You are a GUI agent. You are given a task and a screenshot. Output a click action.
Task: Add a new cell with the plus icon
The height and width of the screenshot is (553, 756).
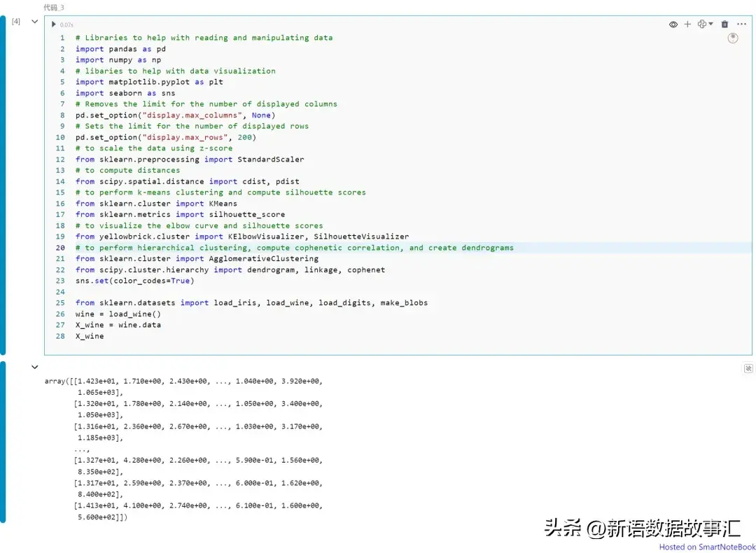coord(687,24)
